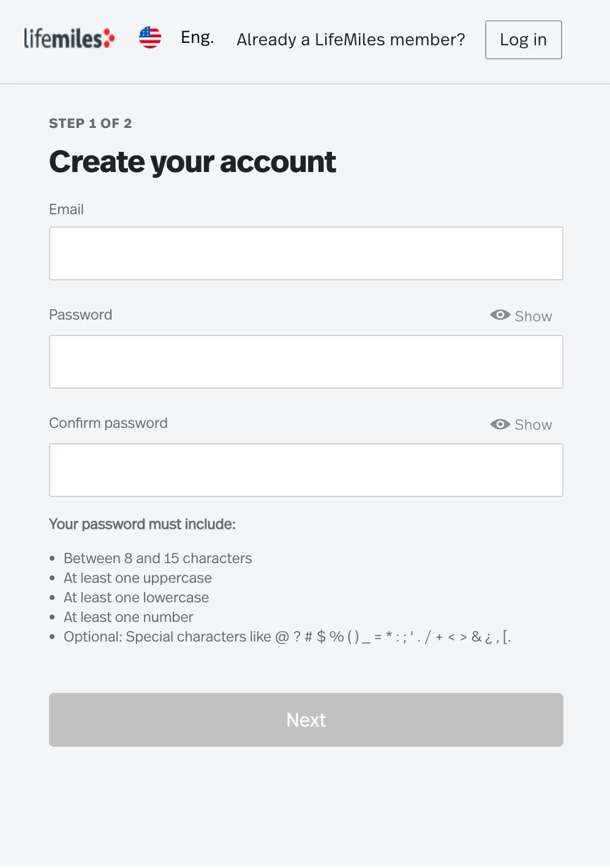Click the Email field label
The image size is (610, 868).
[x=66, y=209]
